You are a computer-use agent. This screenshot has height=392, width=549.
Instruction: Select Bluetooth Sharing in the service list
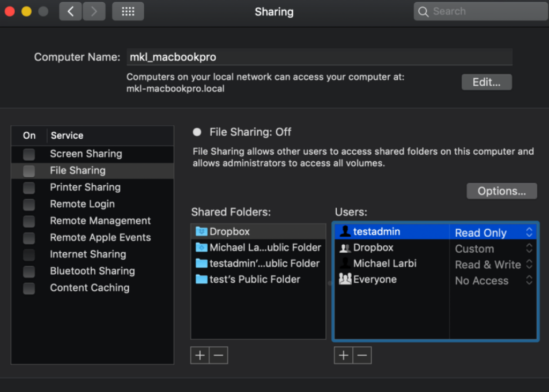click(x=92, y=271)
